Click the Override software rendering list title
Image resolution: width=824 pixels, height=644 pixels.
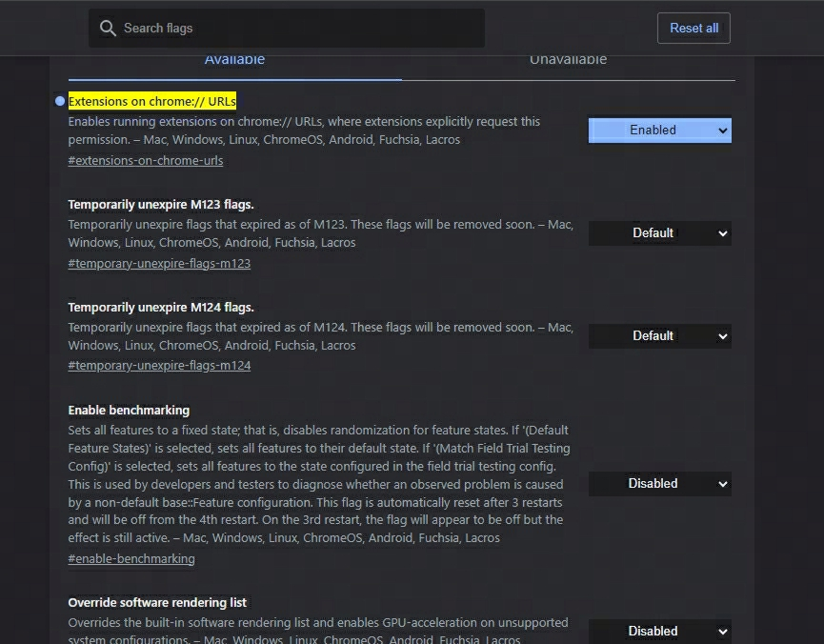157,602
